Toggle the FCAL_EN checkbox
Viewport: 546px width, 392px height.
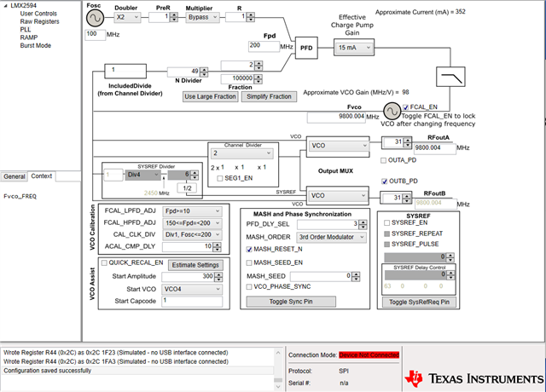tap(406, 107)
